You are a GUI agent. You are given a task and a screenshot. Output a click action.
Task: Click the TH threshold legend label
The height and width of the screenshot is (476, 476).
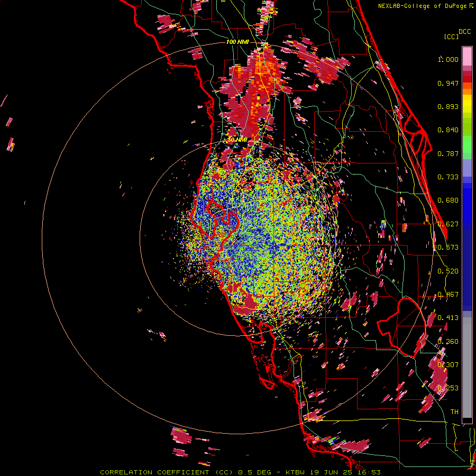454,412
